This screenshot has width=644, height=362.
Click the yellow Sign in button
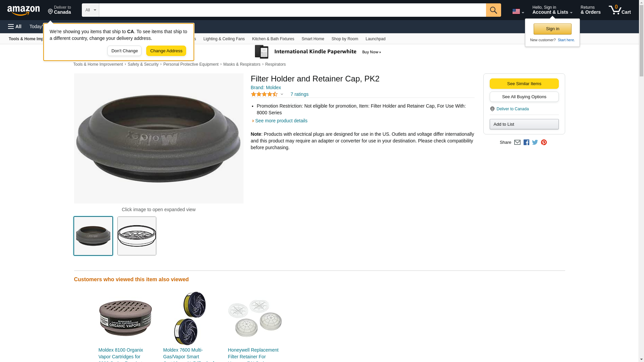552,29
